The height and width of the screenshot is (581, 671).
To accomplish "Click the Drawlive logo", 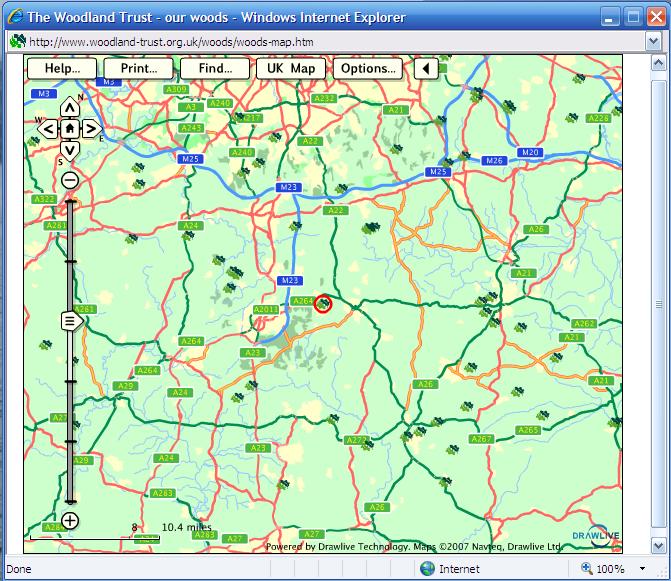I will 596,535.
